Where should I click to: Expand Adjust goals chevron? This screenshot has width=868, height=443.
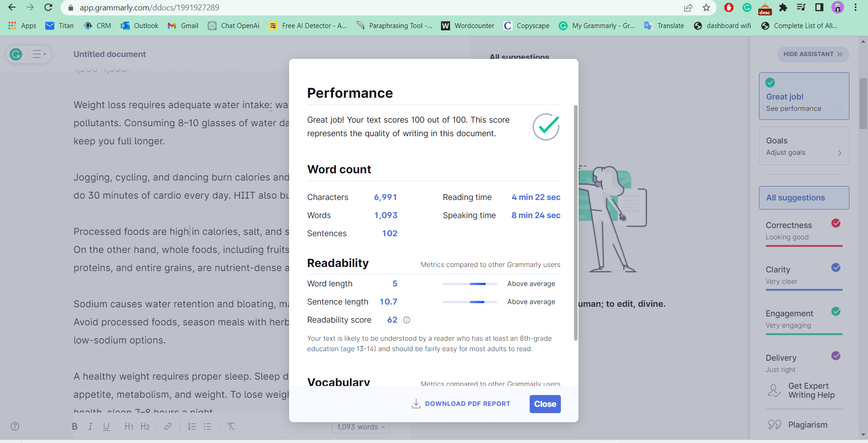click(840, 153)
